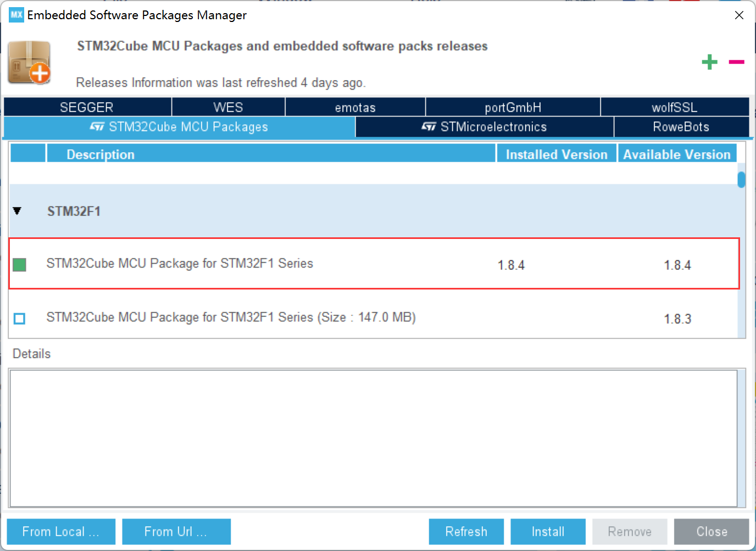Screen dimensions: 756x551
Task: Check the box for STM32F1 version 1.8.3
Action: [x=19, y=319]
